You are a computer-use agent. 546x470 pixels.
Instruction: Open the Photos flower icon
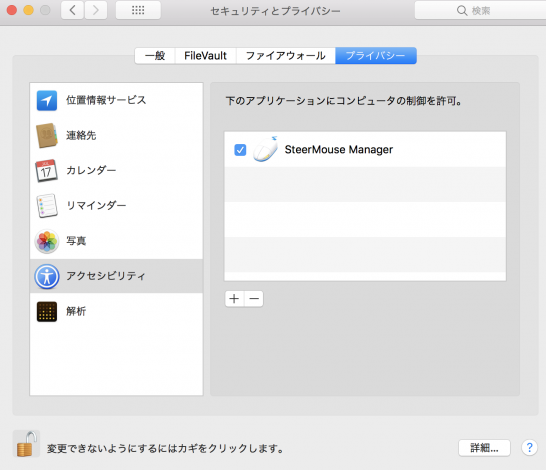coord(47,241)
